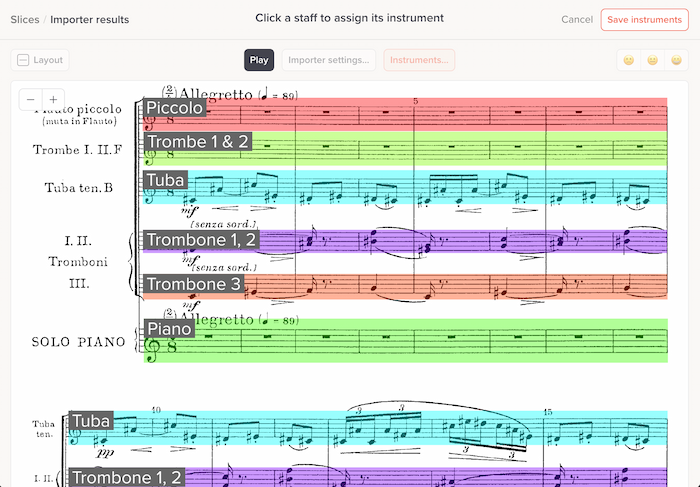The height and width of the screenshot is (487, 700).
Task: Zoom in with the plus button
Action: (52, 100)
